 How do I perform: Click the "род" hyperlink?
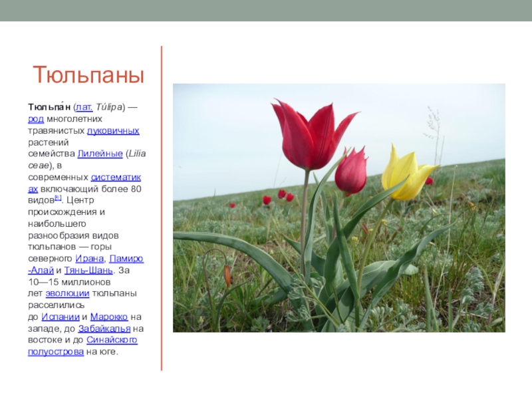36,118
